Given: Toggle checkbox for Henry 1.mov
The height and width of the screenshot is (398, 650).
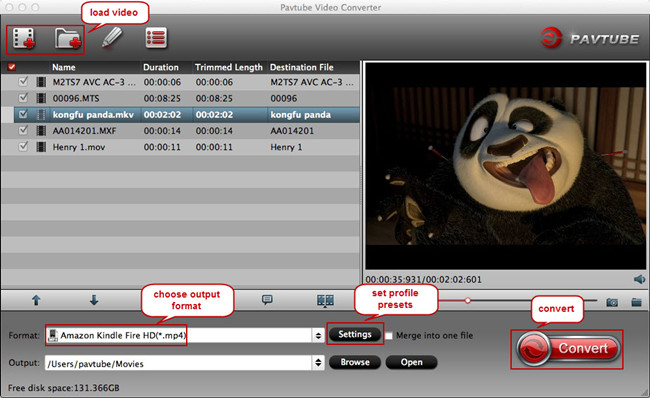Looking at the screenshot, I should [x=23, y=146].
